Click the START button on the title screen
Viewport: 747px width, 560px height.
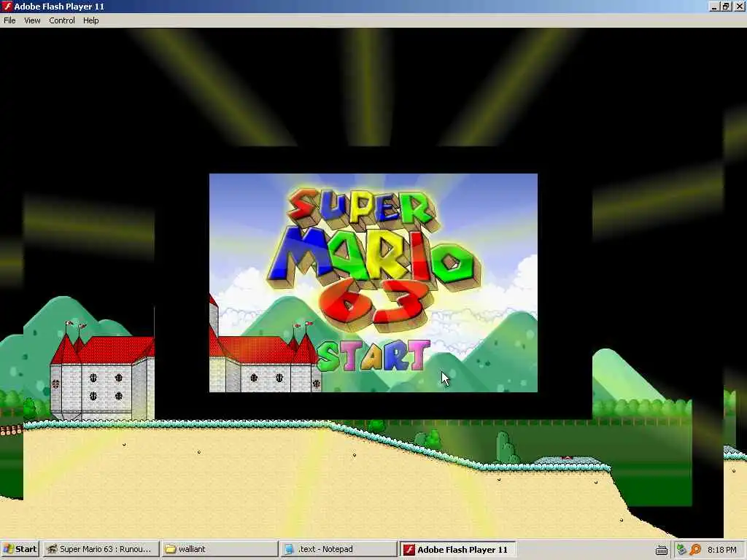373,356
